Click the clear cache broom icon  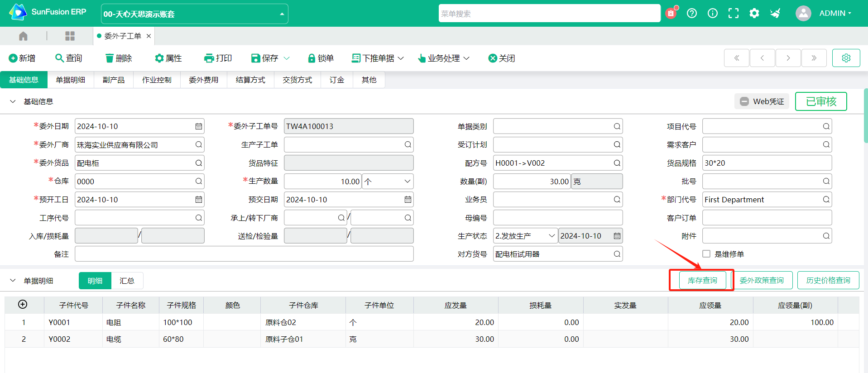(775, 13)
